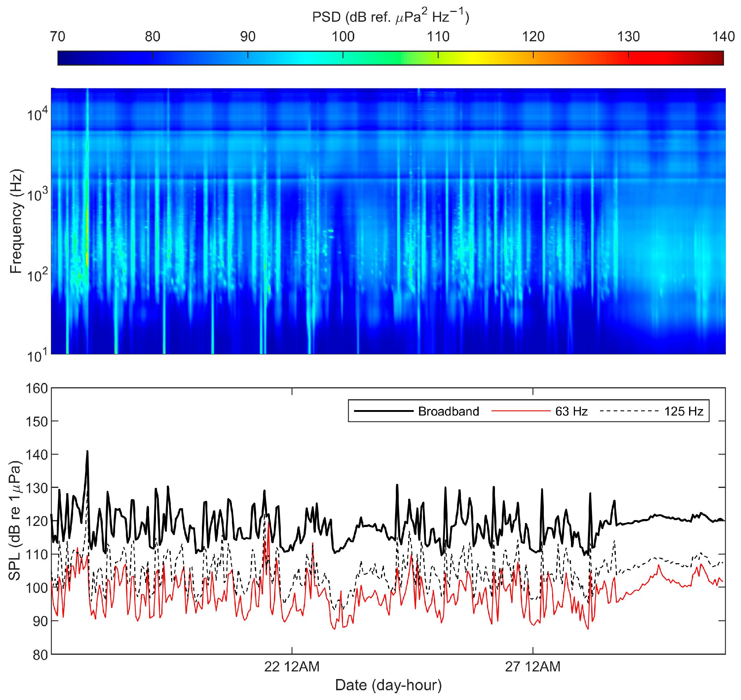The image size is (741, 700).
Task: Click the SPL y-axis label
Action: (15, 521)
